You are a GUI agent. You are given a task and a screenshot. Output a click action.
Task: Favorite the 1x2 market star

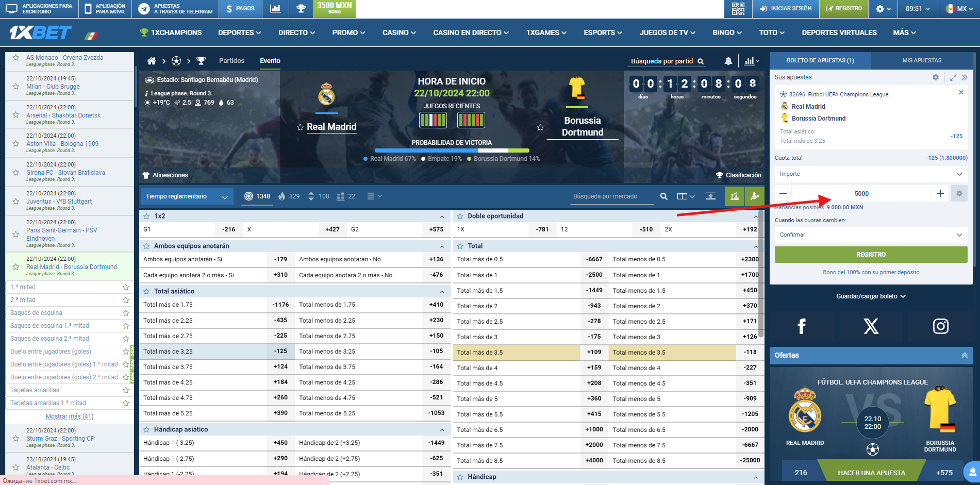[x=146, y=216]
